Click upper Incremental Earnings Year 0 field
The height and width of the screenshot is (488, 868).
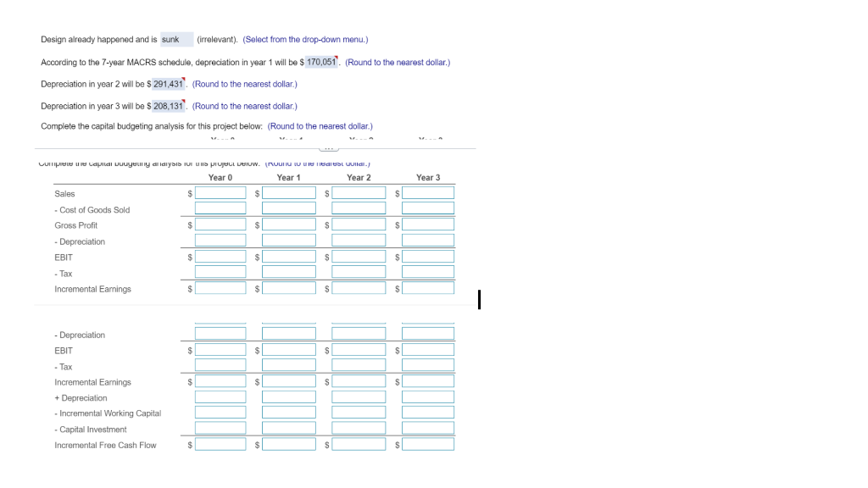pos(220,288)
